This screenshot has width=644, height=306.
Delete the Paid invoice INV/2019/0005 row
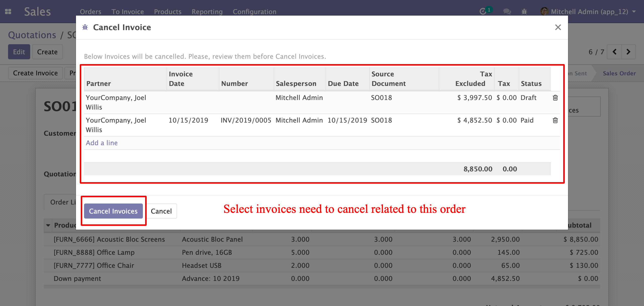(x=555, y=120)
